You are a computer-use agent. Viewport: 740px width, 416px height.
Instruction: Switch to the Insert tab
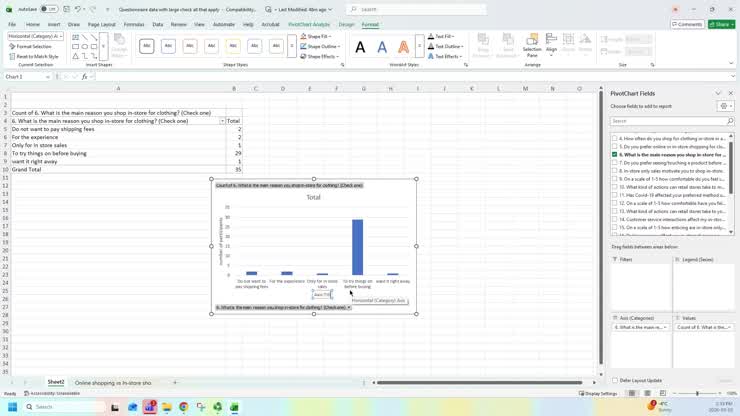[54, 25]
